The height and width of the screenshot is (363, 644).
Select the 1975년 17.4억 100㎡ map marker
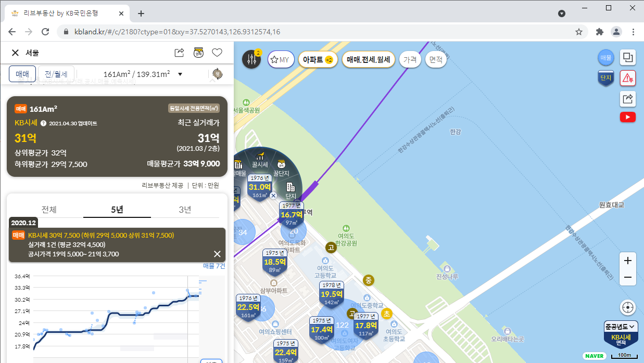322,329
